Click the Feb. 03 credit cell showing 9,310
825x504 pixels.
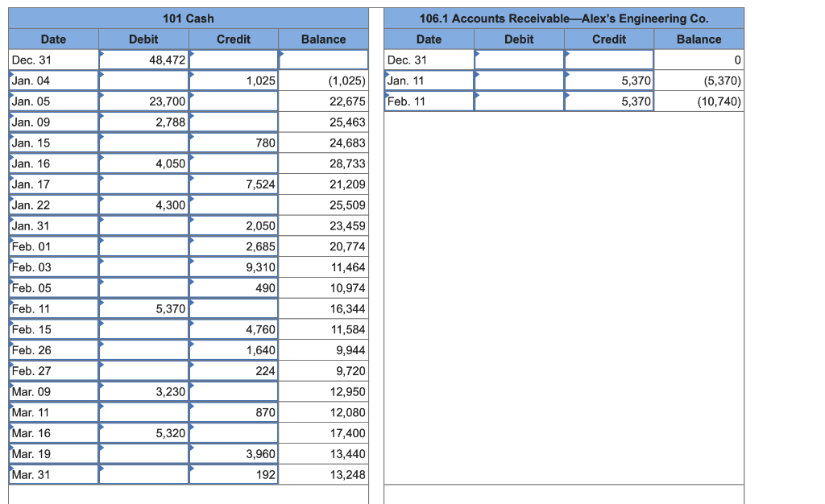tap(234, 267)
